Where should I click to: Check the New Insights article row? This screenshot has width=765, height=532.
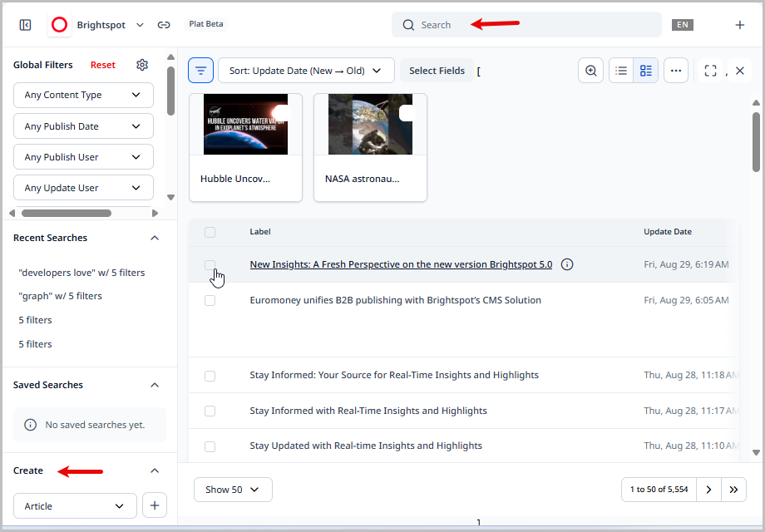click(x=210, y=264)
